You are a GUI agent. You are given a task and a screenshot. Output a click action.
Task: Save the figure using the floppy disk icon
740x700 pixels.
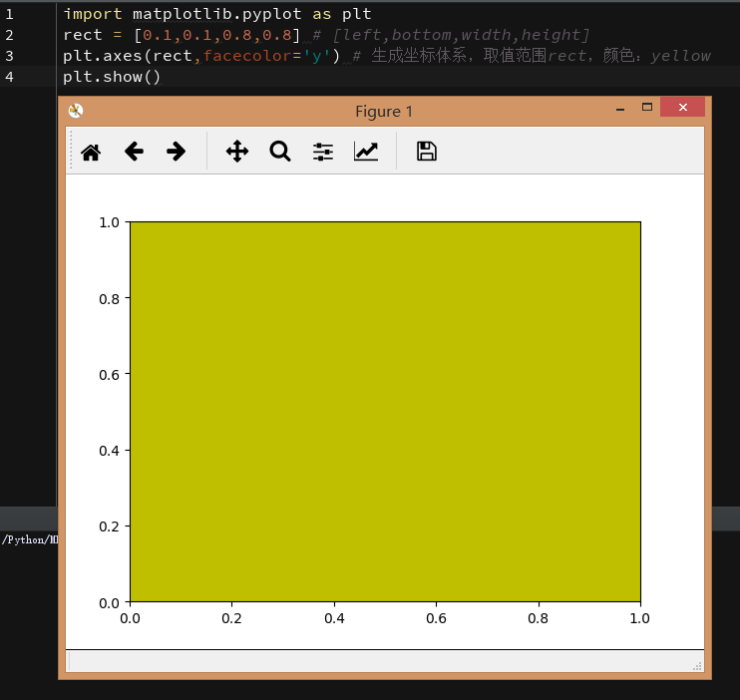(427, 152)
